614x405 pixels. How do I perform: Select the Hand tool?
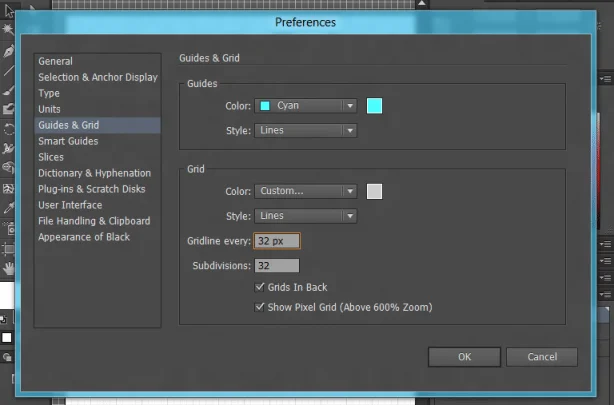[8, 269]
